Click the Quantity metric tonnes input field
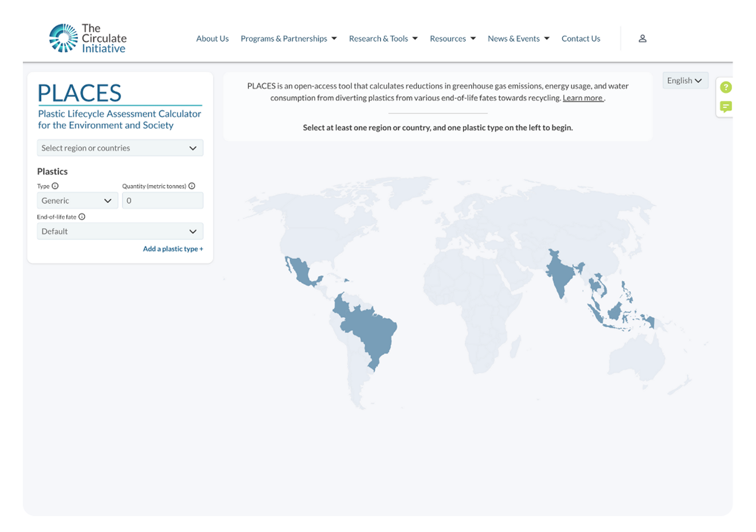This screenshot has height=532, width=756. 163,201
